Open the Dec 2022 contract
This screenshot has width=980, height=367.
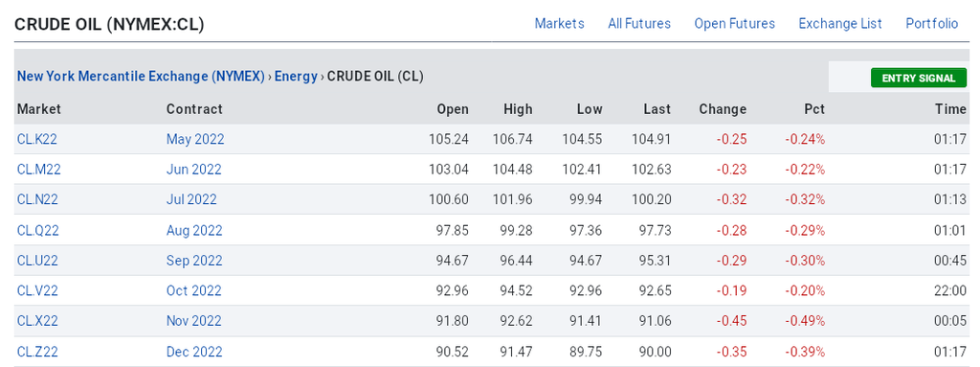pos(194,352)
